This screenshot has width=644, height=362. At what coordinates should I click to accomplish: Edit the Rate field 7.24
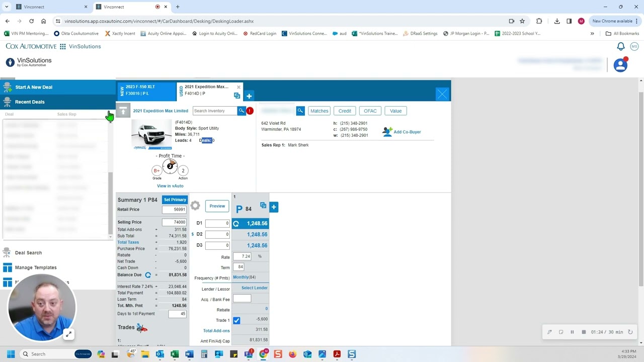coord(242,256)
